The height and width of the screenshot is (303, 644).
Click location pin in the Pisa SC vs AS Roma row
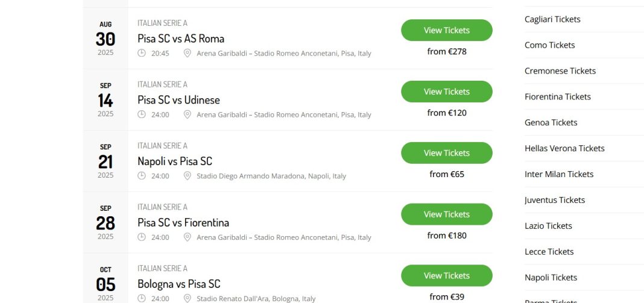(188, 53)
